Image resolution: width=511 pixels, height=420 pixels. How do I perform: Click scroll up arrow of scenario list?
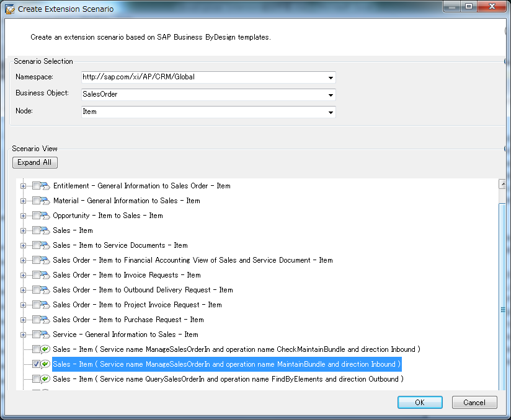pyautogui.click(x=502, y=184)
